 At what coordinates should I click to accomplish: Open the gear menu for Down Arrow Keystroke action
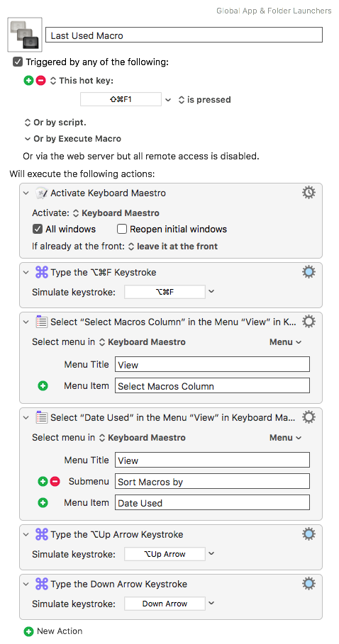309,584
